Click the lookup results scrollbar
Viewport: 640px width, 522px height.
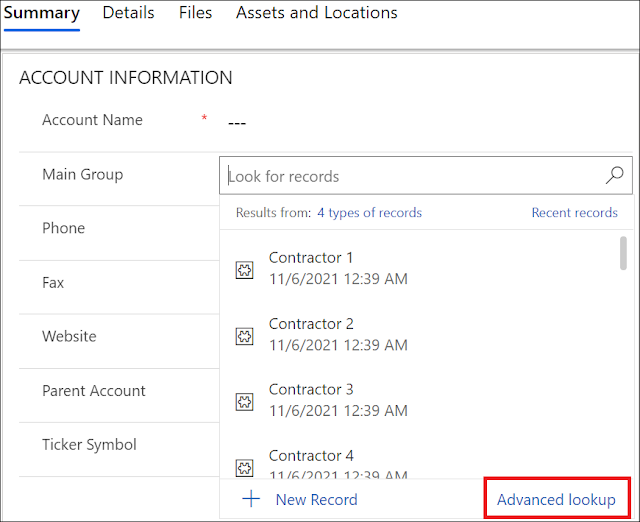[624, 254]
